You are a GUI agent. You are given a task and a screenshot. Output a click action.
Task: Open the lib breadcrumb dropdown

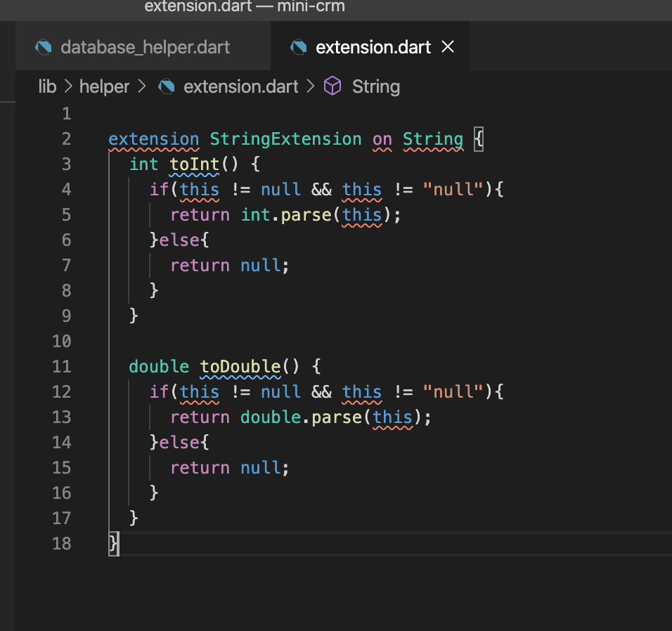[46, 86]
